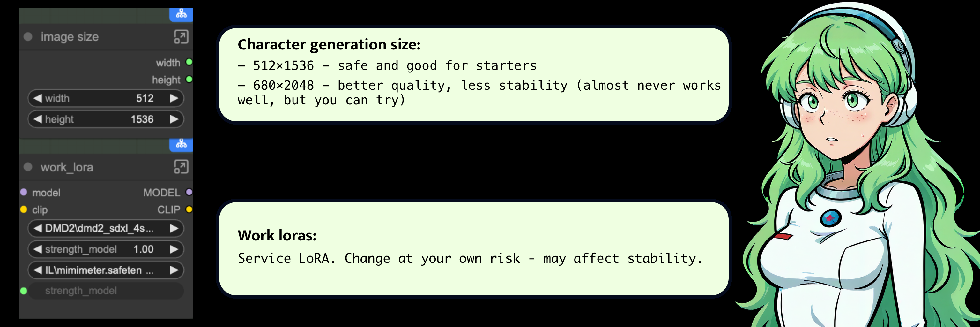Increase strength_model 1.00 with right arrow
Viewport: 980px width, 327px height.
click(x=174, y=249)
